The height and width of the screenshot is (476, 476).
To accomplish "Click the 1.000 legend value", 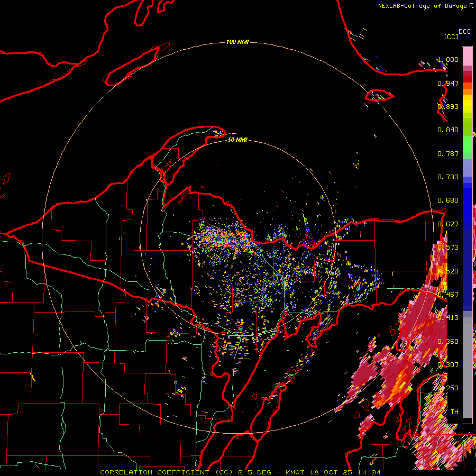I will tap(448, 59).
